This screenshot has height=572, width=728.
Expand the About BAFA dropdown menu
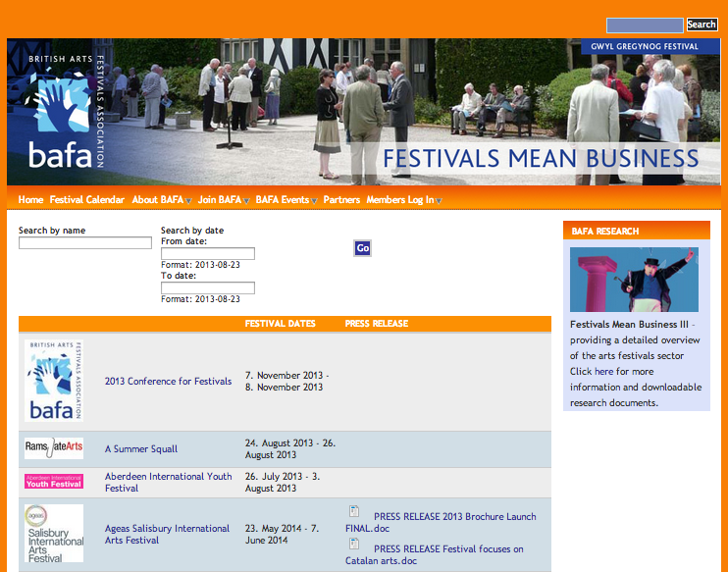161,200
